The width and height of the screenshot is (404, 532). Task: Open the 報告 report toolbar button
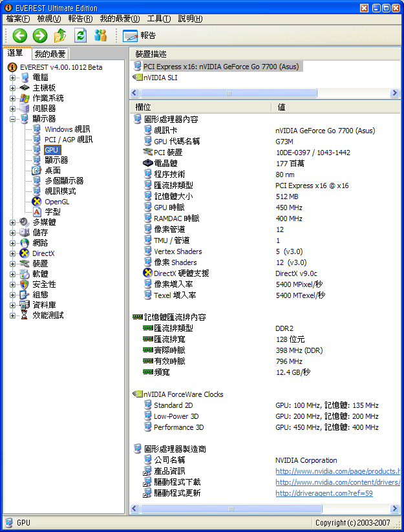[x=139, y=36]
